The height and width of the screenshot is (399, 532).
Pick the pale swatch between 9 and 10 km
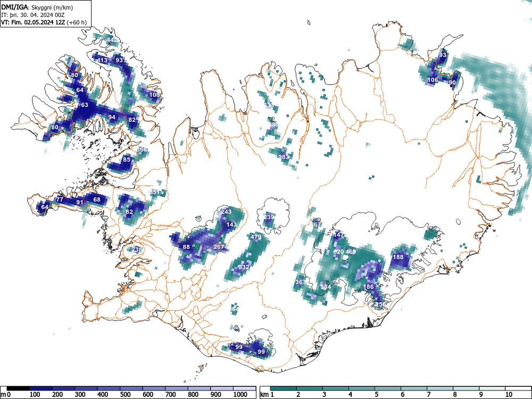[x=492, y=388]
